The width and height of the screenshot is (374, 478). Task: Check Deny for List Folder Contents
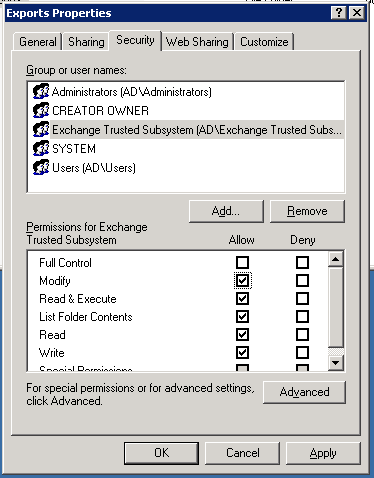point(302,317)
